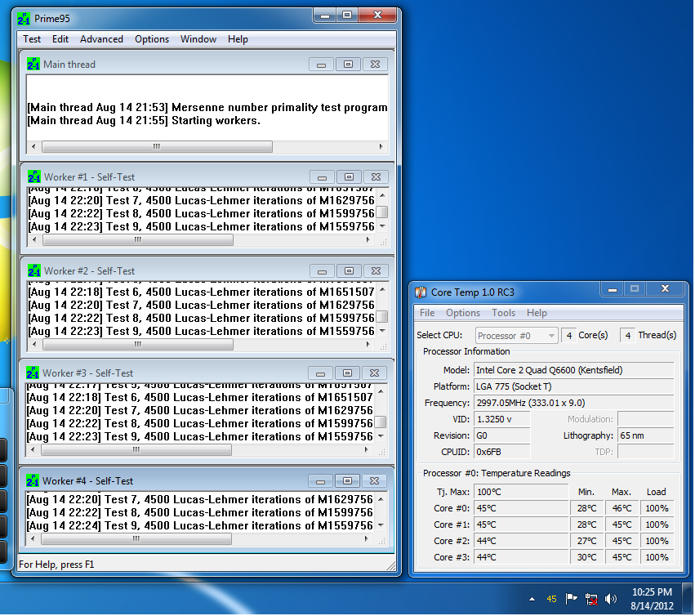Minimize the Worker #2 Self-Test window

pos(323,271)
